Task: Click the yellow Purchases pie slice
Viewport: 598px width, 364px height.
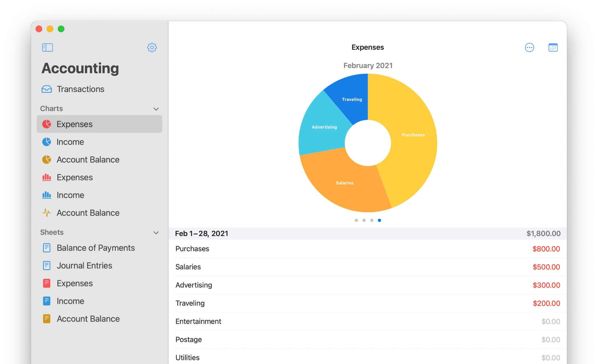Action: pos(413,135)
